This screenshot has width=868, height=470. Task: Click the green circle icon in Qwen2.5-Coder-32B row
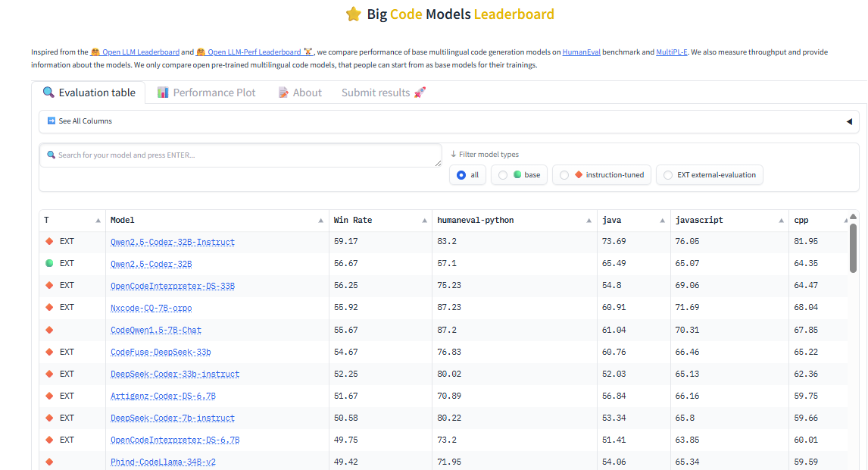49,263
